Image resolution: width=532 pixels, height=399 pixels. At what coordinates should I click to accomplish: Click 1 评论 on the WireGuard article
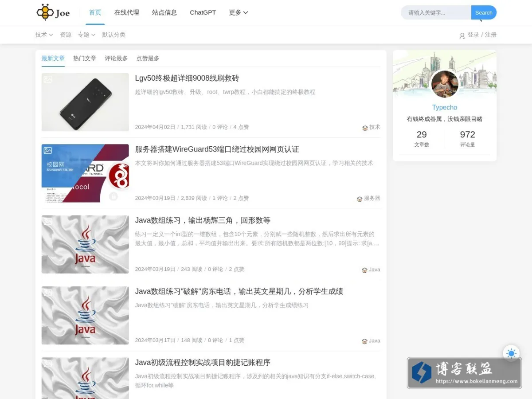pos(220,198)
